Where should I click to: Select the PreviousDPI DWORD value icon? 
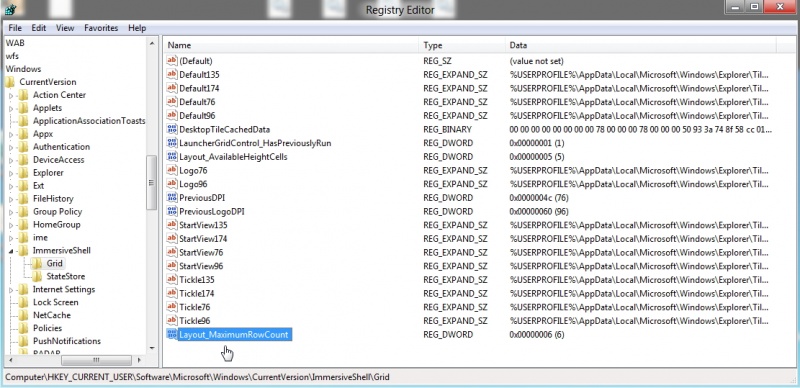[x=171, y=198]
